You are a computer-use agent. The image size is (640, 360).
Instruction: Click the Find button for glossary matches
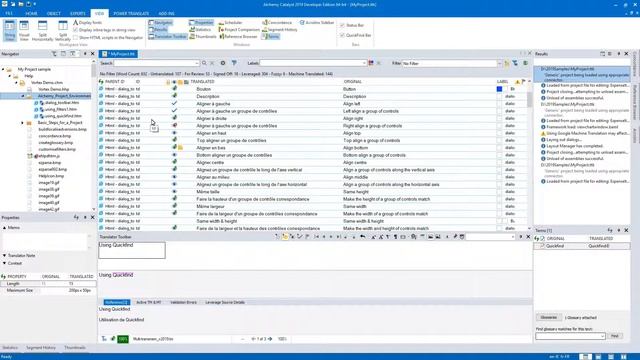pos(615,336)
